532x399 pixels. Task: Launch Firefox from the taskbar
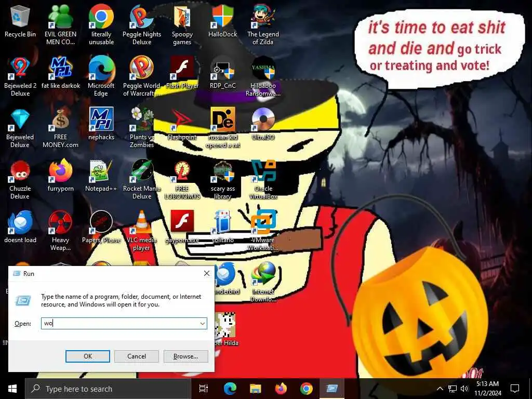coord(281,389)
